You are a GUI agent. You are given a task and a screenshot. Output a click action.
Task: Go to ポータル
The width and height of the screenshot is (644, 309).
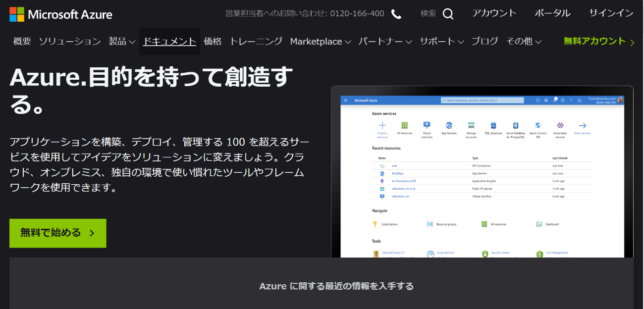pyautogui.click(x=552, y=13)
